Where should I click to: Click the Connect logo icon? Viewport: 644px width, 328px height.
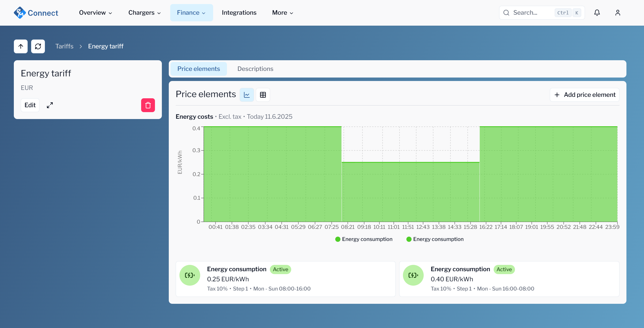(x=20, y=13)
